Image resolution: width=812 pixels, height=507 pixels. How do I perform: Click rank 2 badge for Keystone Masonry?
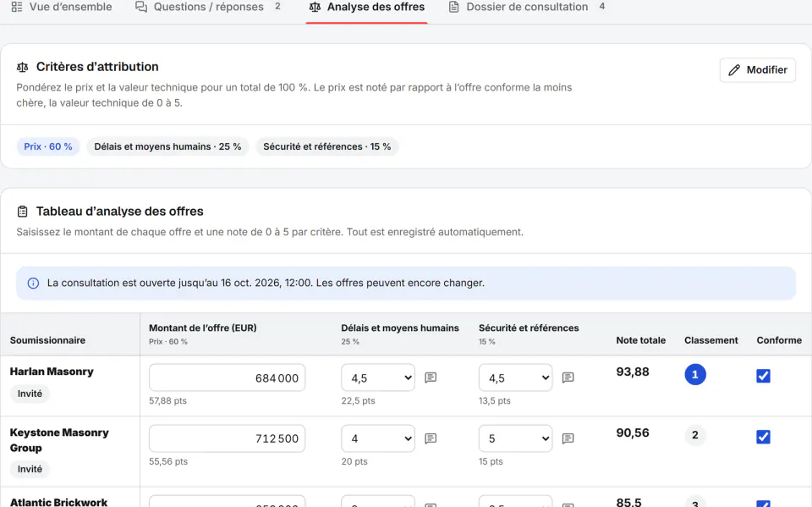695,435
